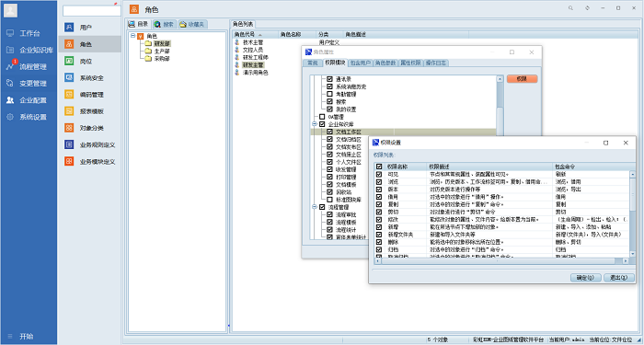The height and width of the screenshot is (345, 644).
Task: Collapse the 企业知识库 node in the module tree
Action: click(x=315, y=124)
